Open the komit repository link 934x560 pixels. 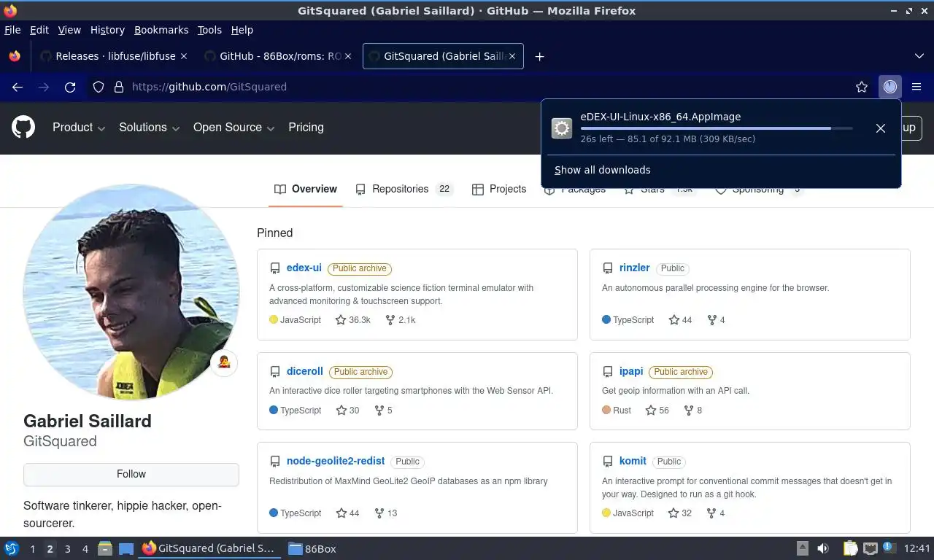633,462
